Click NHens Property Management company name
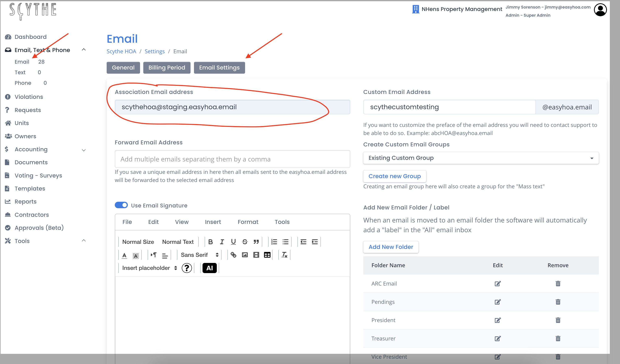Viewport: 620px width, 364px height. point(462,9)
